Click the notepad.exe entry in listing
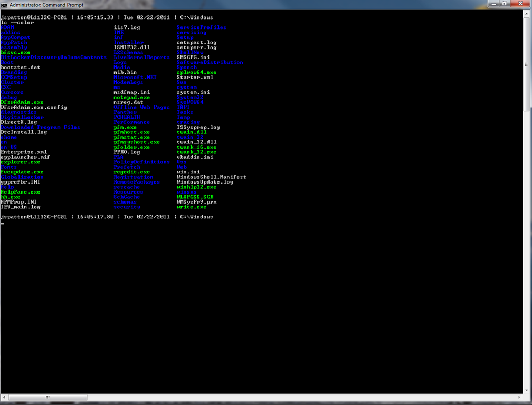The width and height of the screenshot is (532, 405). click(131, 98)
